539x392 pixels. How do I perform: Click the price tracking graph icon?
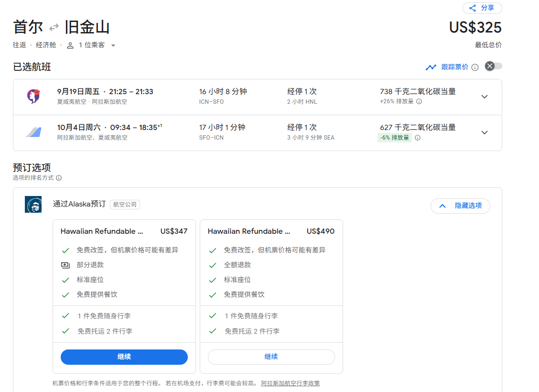[431, 67]
